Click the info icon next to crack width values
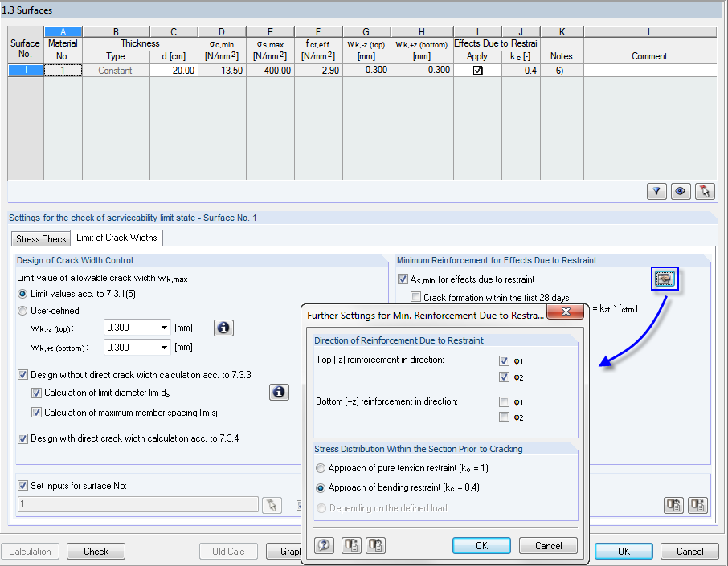The width and height of the screenshot is (728, 566). tap(223, 328)
